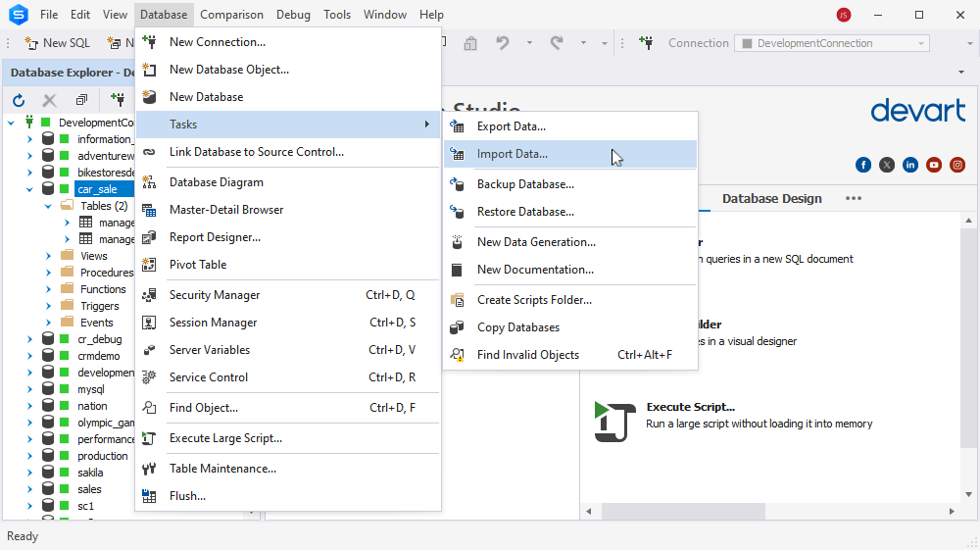Open the File menu
The image size is (980, 550).
tap(49, 15)
